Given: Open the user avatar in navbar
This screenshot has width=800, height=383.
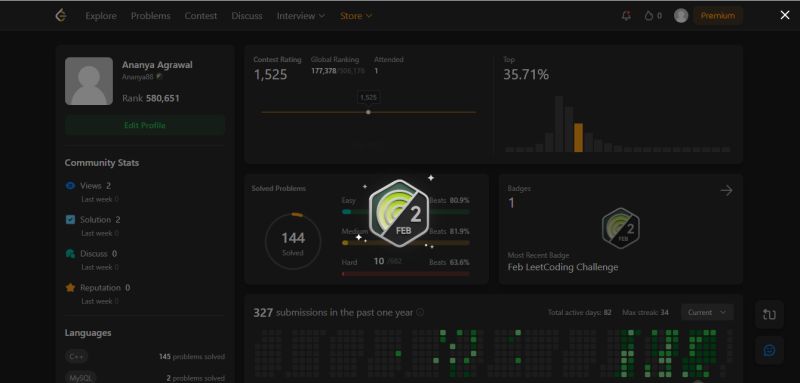Looking at the screenshot, I should 681,16.
